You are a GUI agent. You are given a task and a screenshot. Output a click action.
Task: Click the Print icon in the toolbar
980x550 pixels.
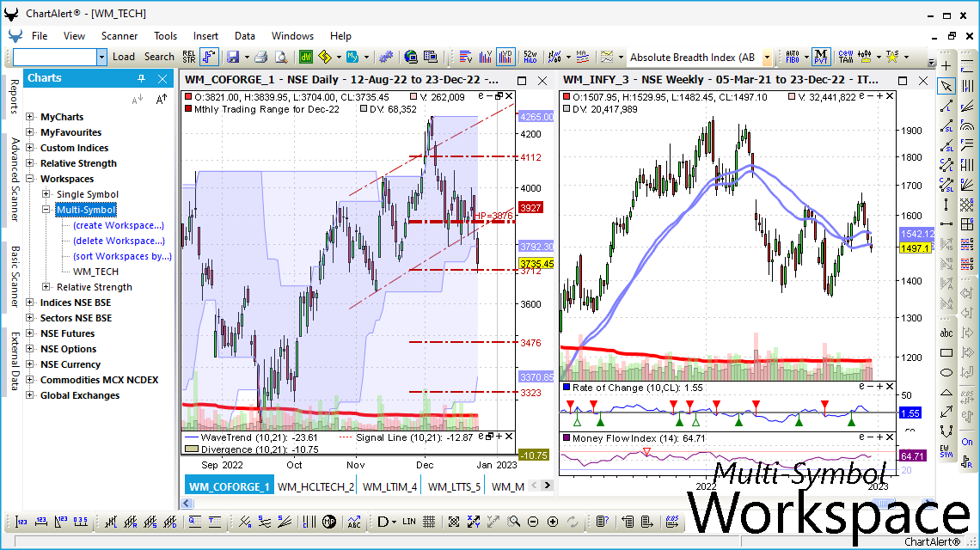coord(261,57)
